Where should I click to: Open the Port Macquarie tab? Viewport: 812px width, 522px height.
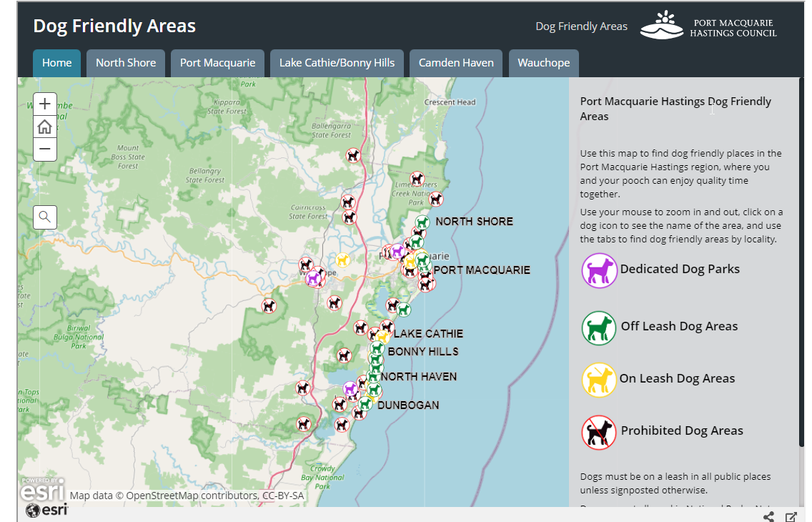pyautogui.click(x=217, y=63)
